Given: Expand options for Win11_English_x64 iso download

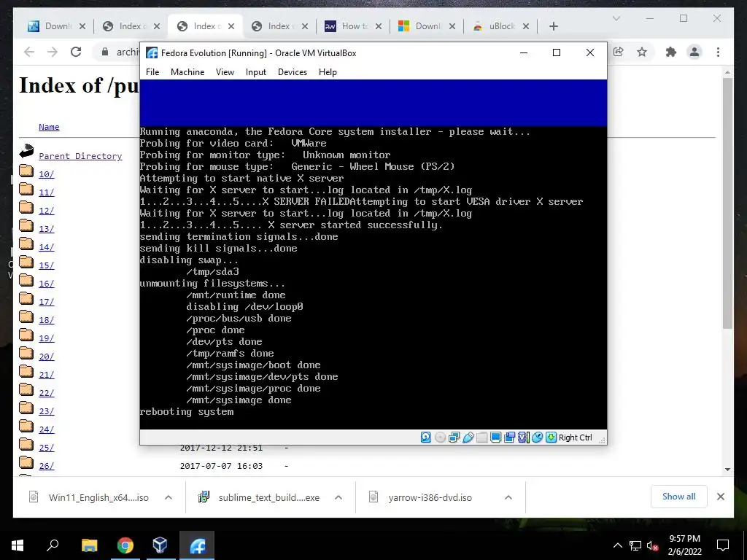Looking at the screenshot, I should click(x=169, y=497).
